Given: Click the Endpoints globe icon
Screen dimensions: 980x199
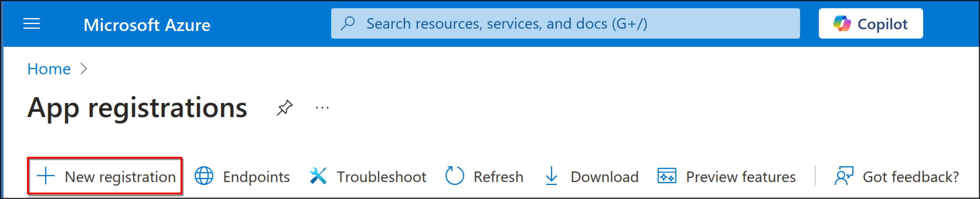Looking at the screenshot, I should pyautogui.click(x=204, y=176).
